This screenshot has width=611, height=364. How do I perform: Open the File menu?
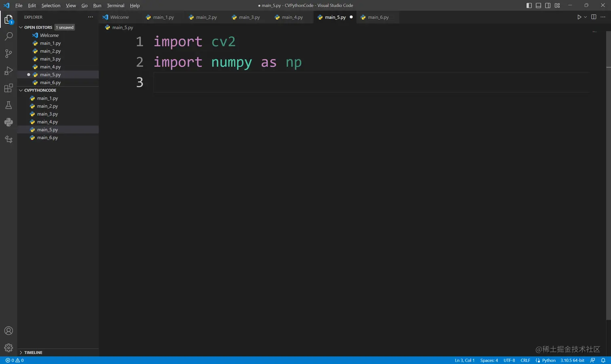pyautogui.click(x=19, y=5)
